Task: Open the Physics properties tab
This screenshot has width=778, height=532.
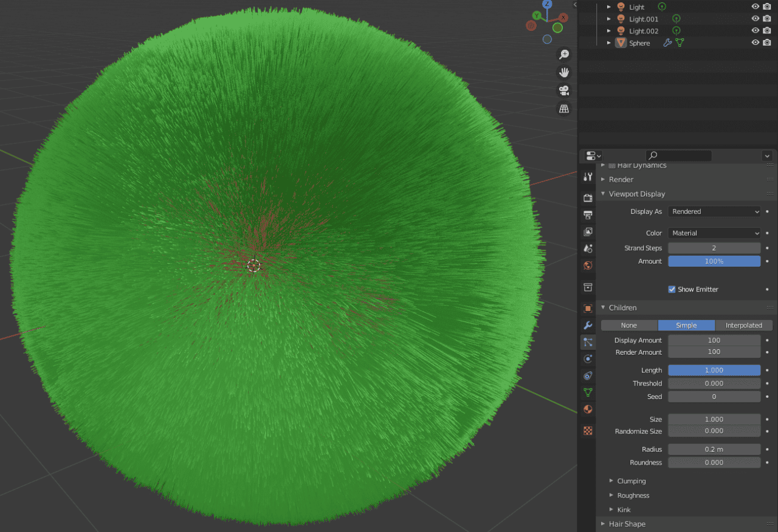Action: pyautogui.click(x=587, y=358)
